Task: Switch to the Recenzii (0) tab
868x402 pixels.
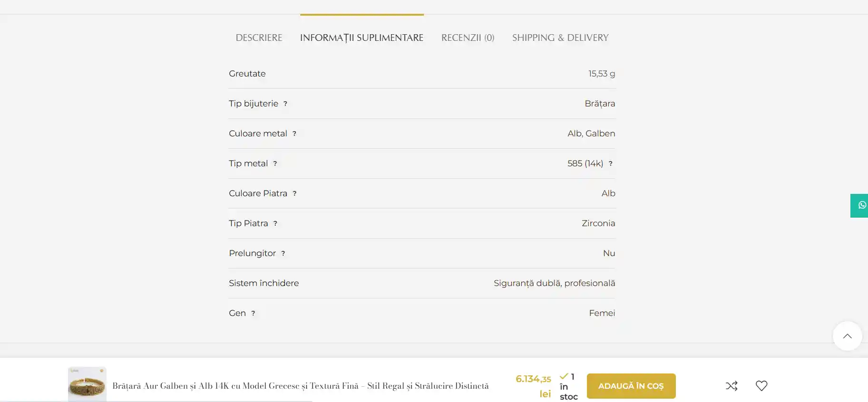Action: [468, 38]
